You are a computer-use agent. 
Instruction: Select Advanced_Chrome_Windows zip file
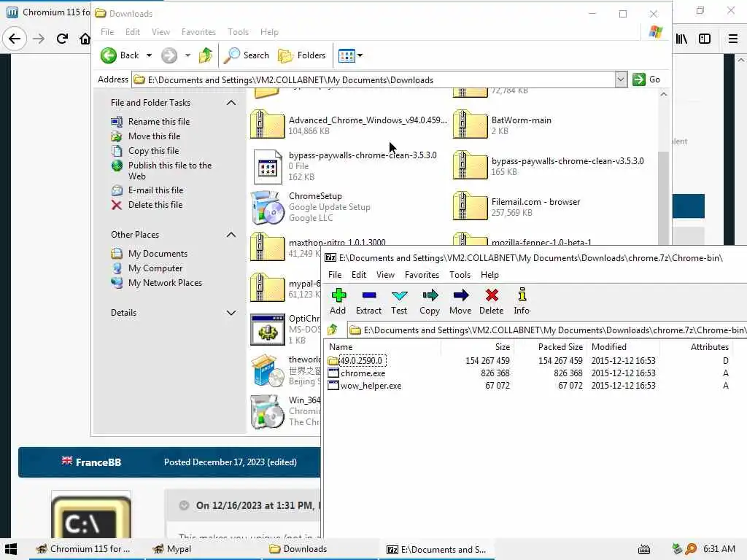click(x=267, y=124)
